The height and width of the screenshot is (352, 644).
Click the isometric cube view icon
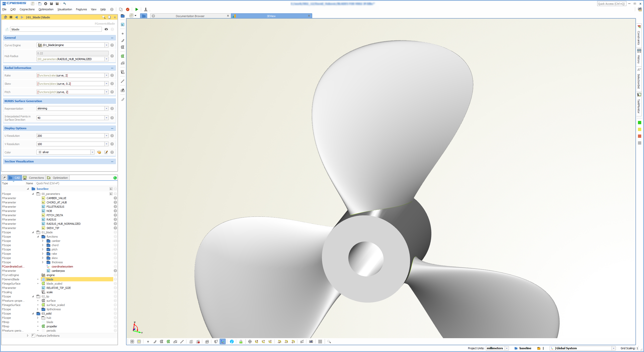tap(250, 341)
